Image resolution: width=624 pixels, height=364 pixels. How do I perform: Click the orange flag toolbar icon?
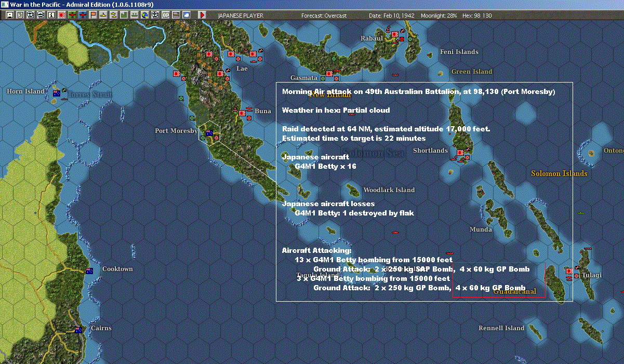tap(93, 15)
